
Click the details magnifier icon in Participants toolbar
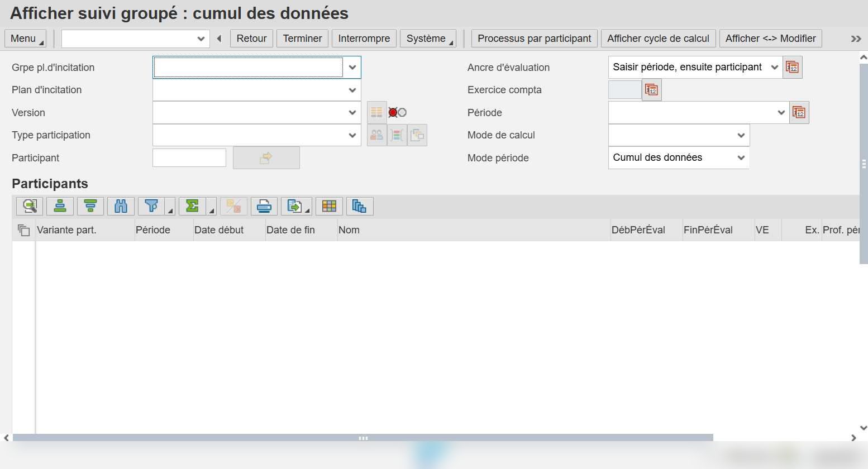click(x=30, y=207)
